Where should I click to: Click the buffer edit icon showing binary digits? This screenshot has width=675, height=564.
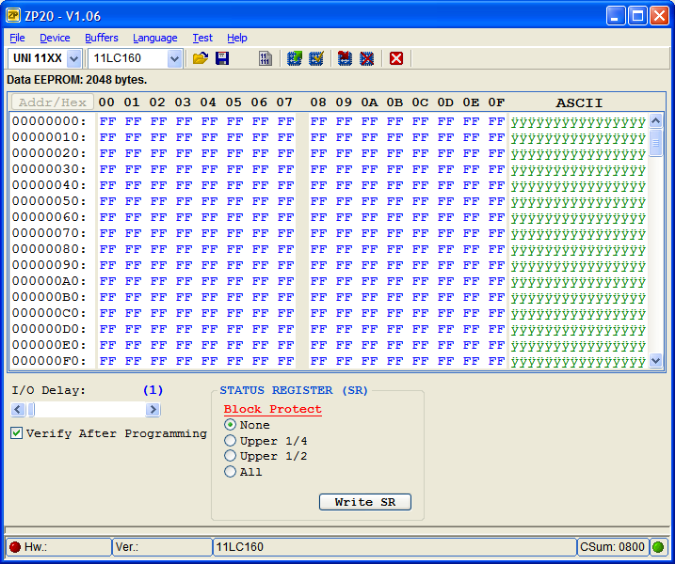[x=265, y=59]
